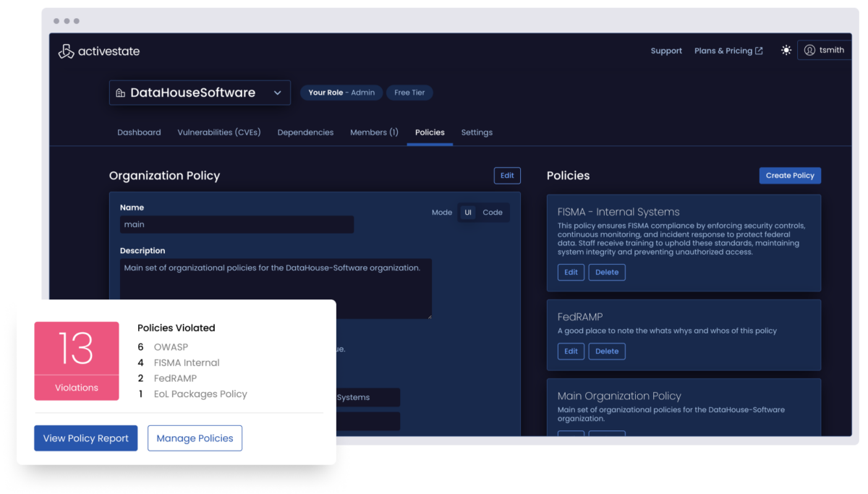868x494 pixels.
Task: Edit the Organization Policy
Action: point(507,176)
